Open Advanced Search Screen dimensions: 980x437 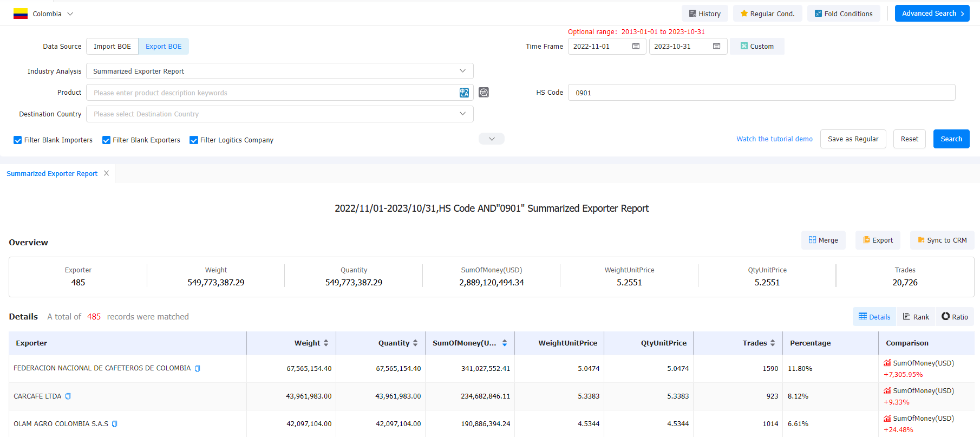click(x=932, y=14)
